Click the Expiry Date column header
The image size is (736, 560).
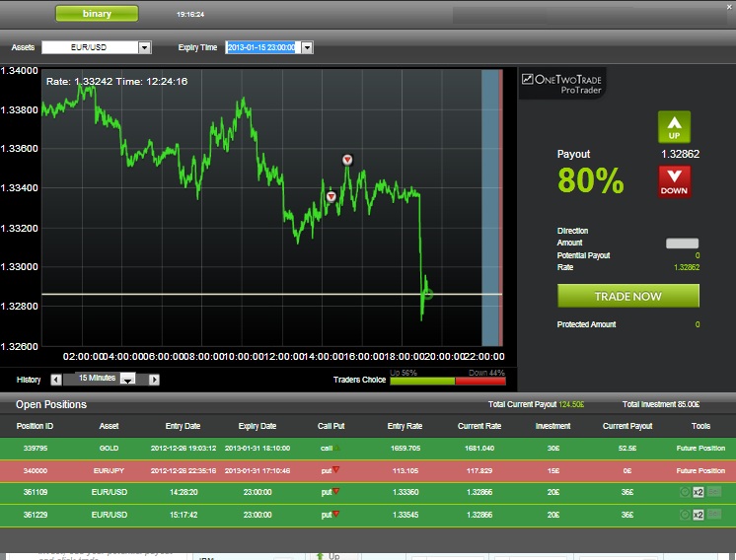pyautogui.click(x=258, y=426)
